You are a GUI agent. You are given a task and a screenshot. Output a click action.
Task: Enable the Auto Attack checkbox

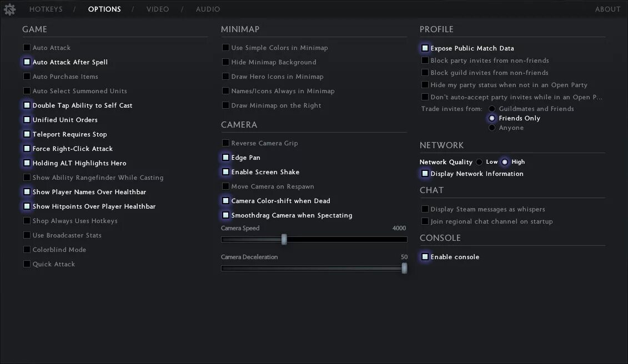[27, 48]
